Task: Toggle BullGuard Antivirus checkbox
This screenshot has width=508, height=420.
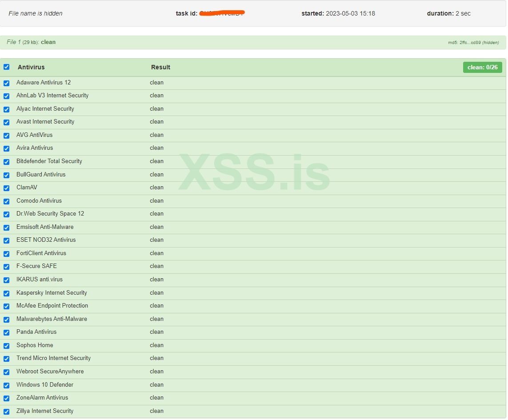Action: (x=7, y=175)
